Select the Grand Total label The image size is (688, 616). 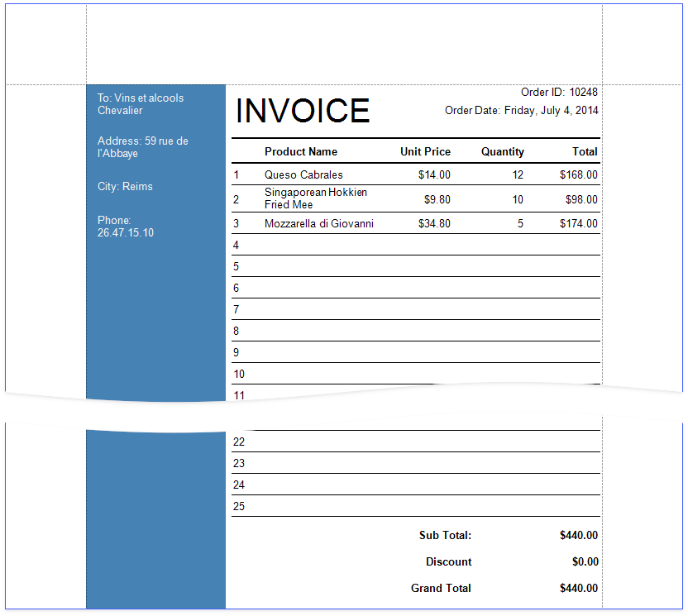click(441, 588)
